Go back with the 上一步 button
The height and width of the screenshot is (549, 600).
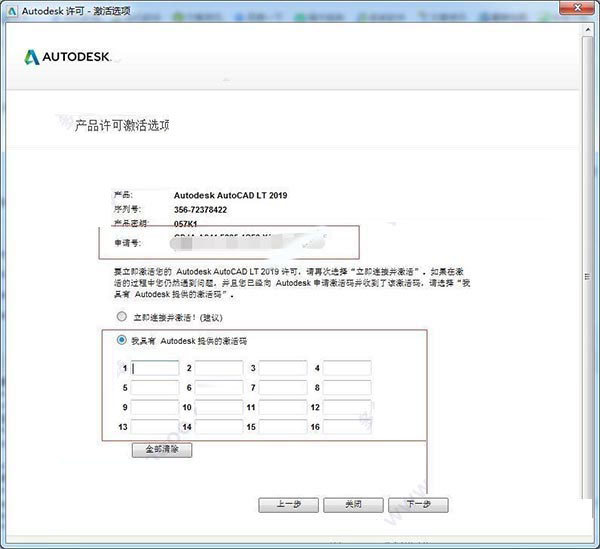tap(289, 505)
